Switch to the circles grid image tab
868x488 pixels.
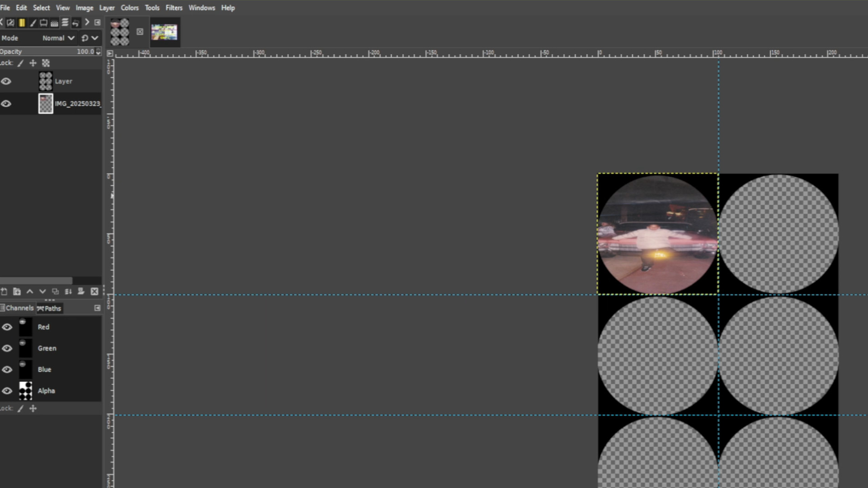[x=120, y=32]
